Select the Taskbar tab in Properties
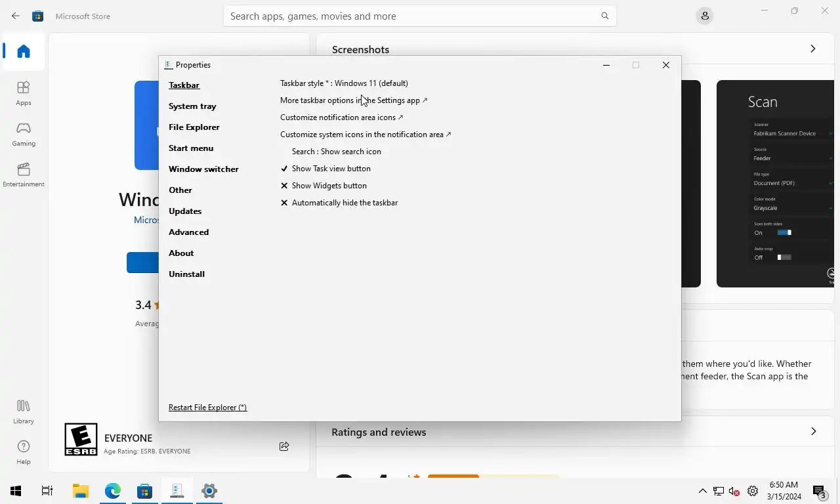 (184, 85)
